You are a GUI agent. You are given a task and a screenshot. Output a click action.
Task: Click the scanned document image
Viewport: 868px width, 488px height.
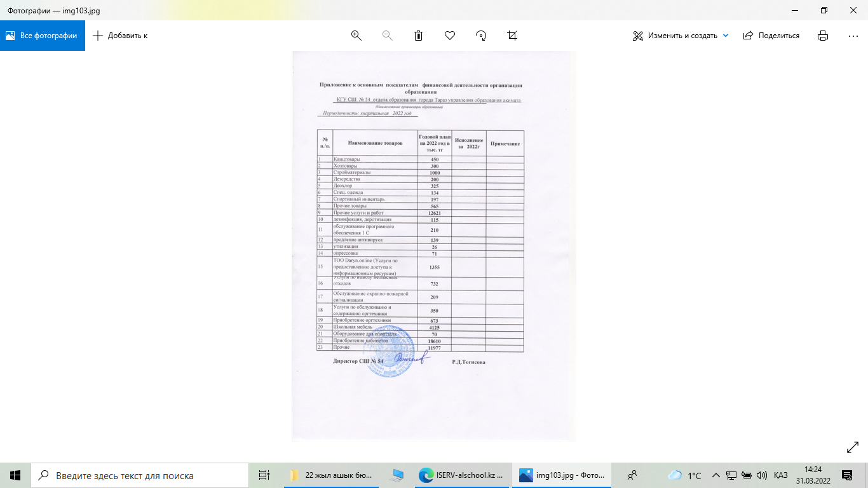[433, 246]
